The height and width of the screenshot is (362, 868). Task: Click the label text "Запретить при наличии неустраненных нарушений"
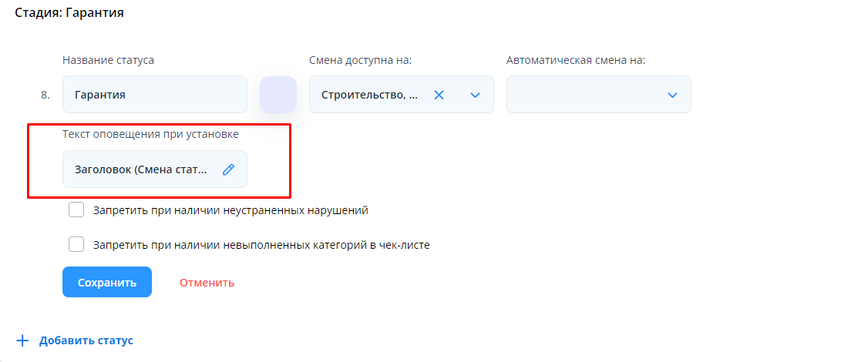230,210
